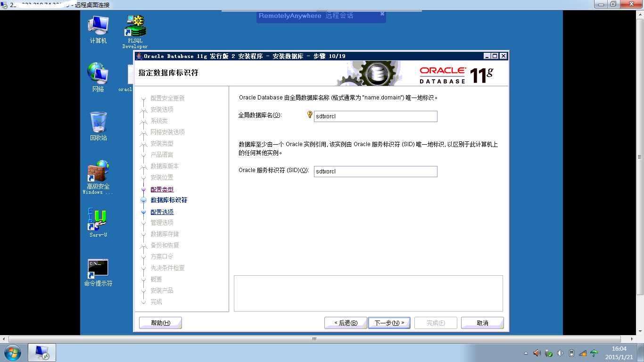Click the battery tray icon
The image size is (644, 362).
[x=571, y=353]
